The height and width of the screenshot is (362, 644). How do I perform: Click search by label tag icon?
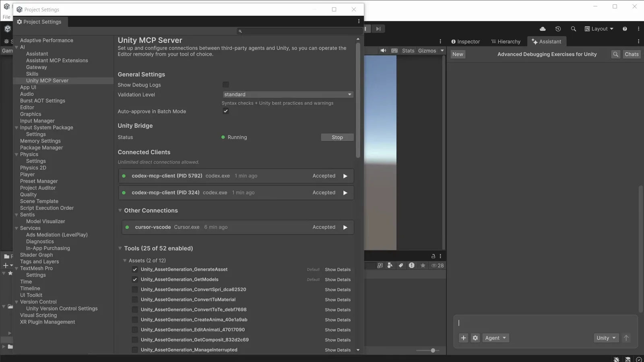[401, 265]
